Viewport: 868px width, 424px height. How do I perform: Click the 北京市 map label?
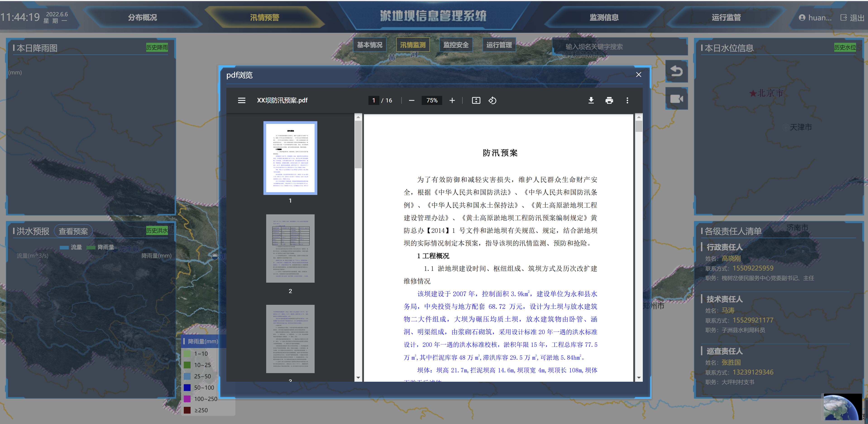770,93
